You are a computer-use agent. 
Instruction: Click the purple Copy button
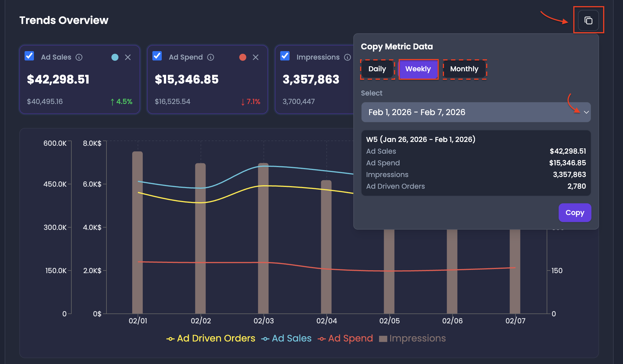pos(575,213)
